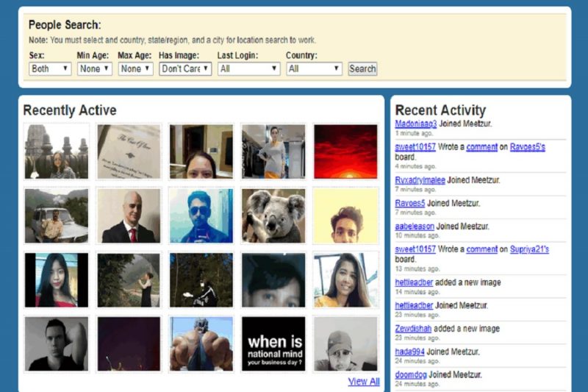Open the Ravoes5's board link
588x392 pixels.
click(x=527, y=147)
